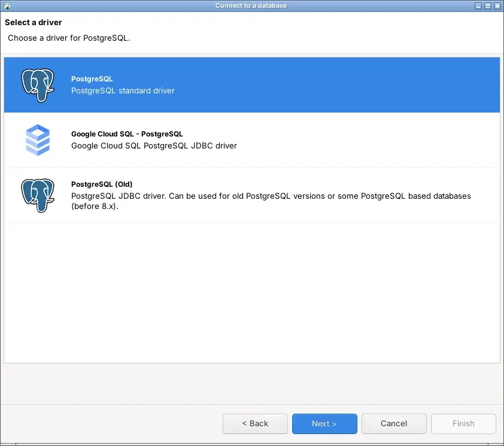Click the disabled Finish button
The width and height of the screenshot is (504, 446).
point(463,423)
